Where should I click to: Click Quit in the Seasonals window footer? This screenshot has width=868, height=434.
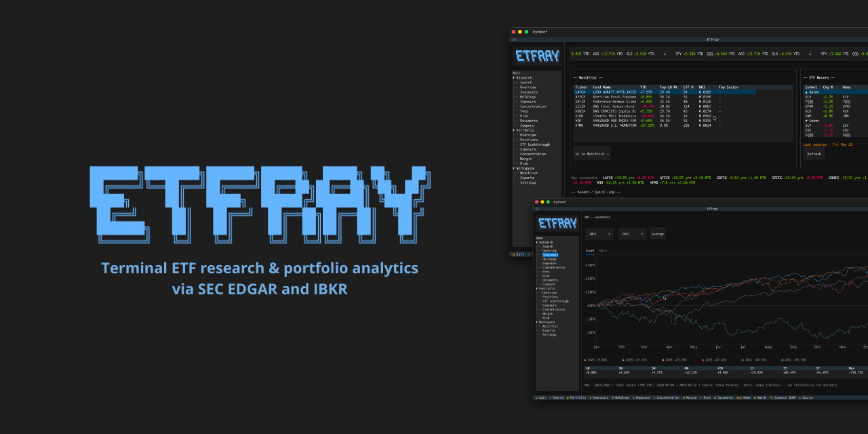[541, 397]
